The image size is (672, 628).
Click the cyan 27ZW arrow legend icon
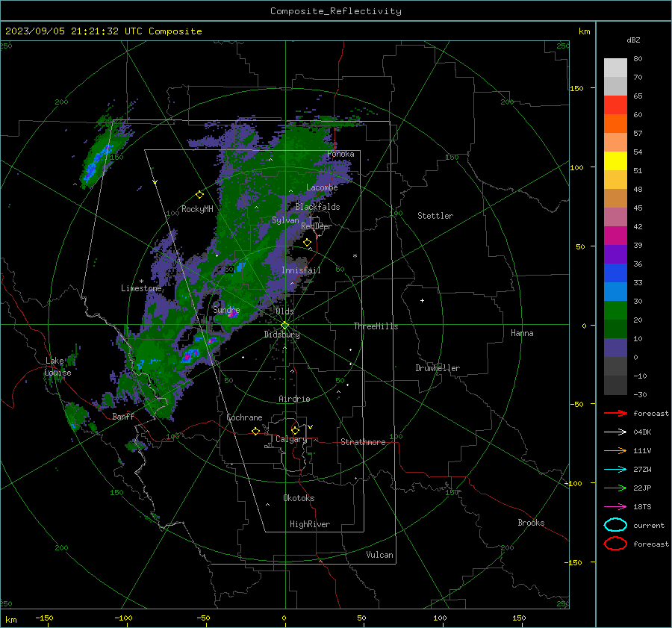615,470
